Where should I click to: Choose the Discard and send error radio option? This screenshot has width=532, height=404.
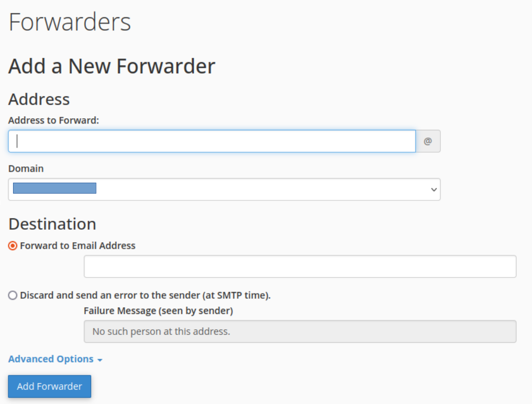13,296
